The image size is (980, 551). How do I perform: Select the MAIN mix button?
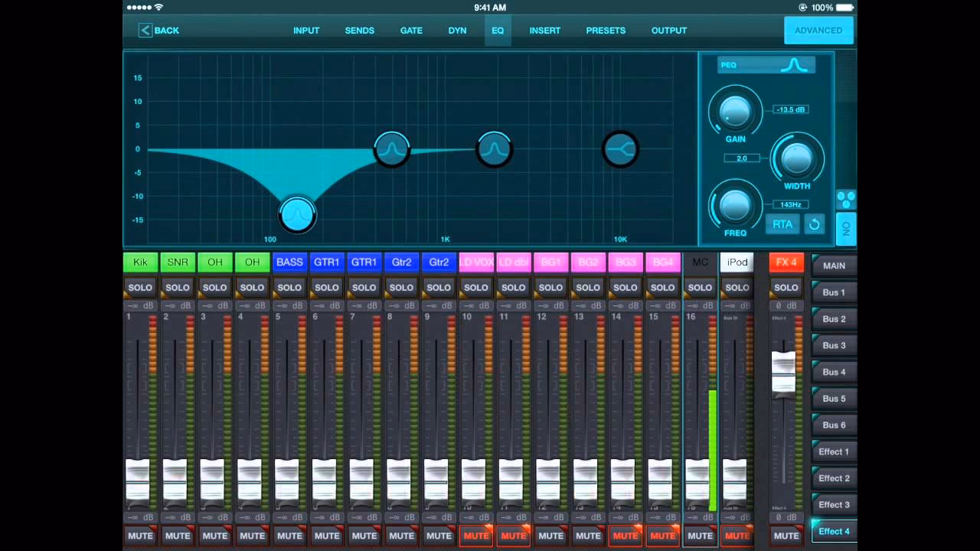click(834, 266)
